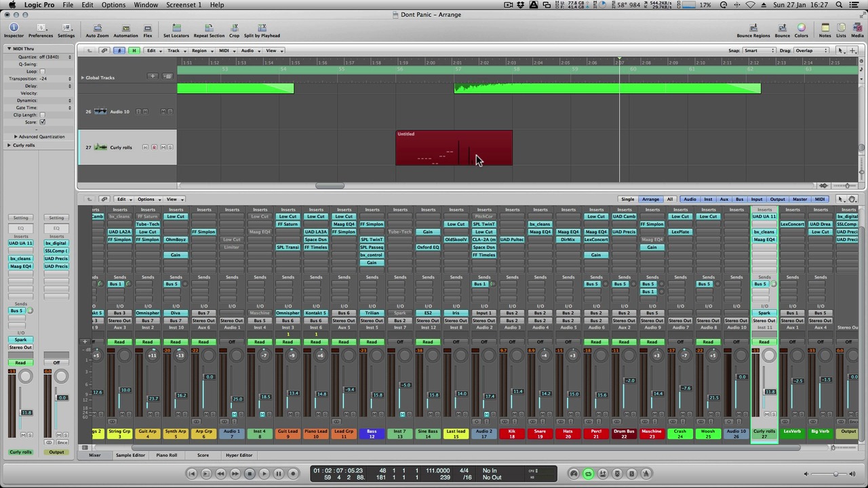Click the Bounce toolbar icon
Screen dimensions: 868x488
(x=783, y=30)
